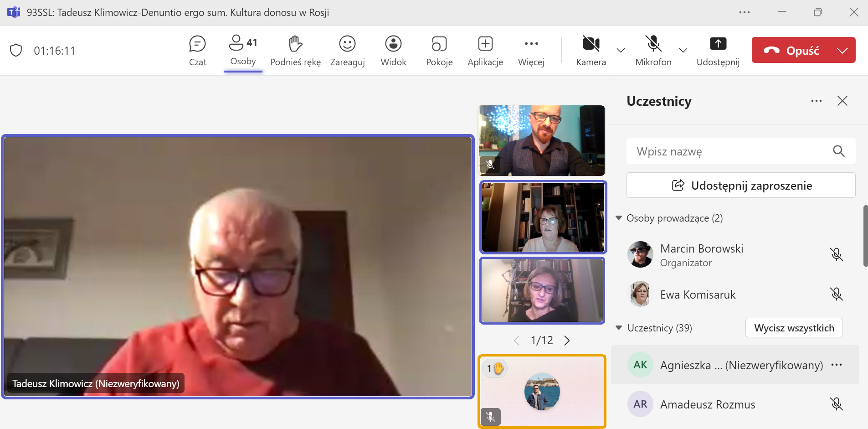Click the raised hand indicator badge
Viewport: 868px width, 429px height.
(x=495, y=368)
